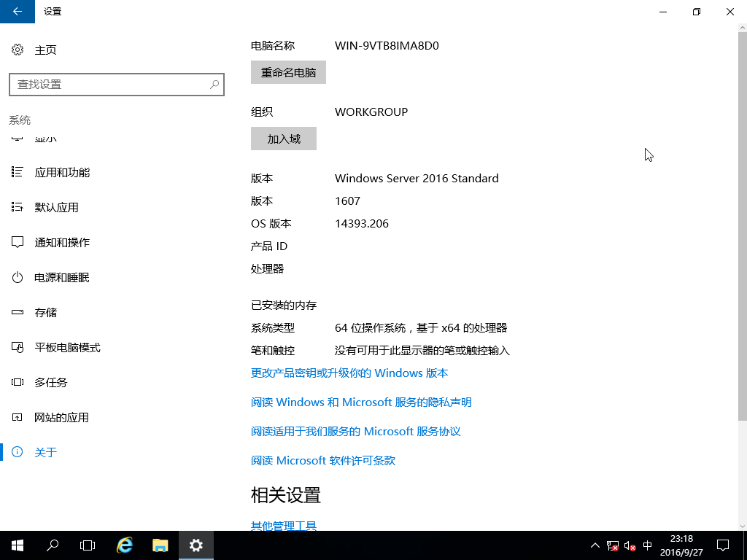This screenshot has height=560, width=747.
Task: Select the Storage (存储) icon in sidebar
Action: (18, 313)
